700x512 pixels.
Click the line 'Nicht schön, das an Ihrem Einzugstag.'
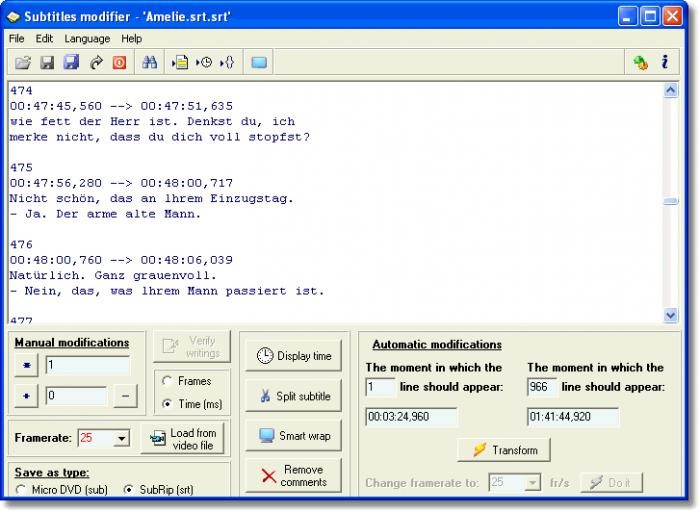click(x=151, y=199)
